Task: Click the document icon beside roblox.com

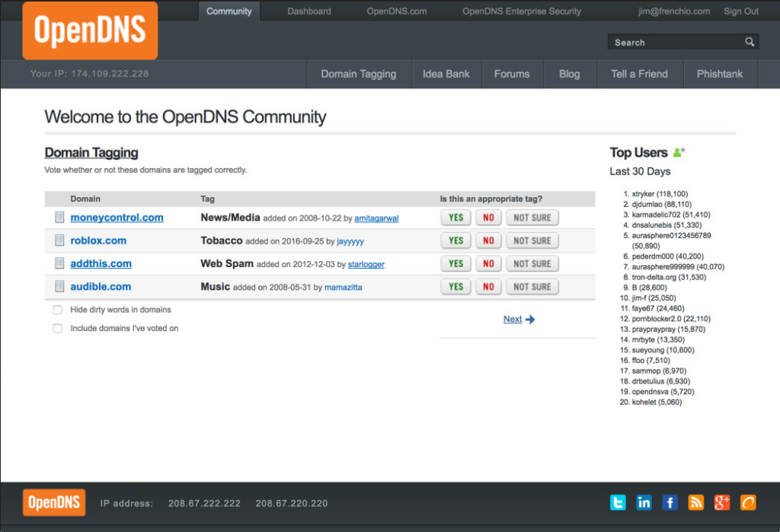Action: pos(59,241)
